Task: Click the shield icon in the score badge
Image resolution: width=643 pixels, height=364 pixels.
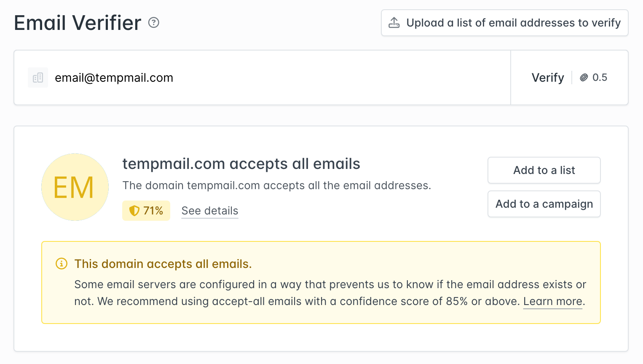Action: (x=134, y=211)
